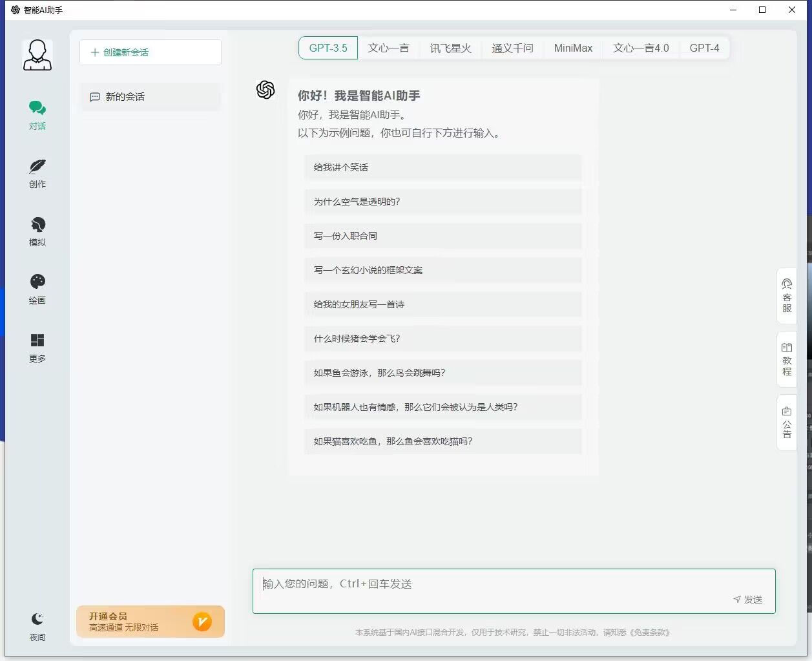This screenshot has width=812, height=661.
Task: Click the 开通会员 membership banner
Action: (151, 622)
